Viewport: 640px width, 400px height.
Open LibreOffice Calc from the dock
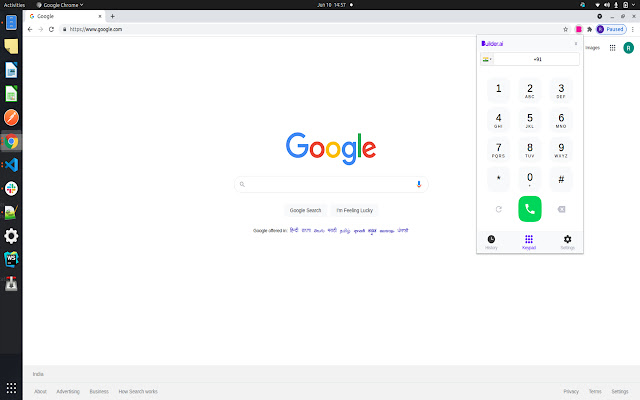coord(11,94)
